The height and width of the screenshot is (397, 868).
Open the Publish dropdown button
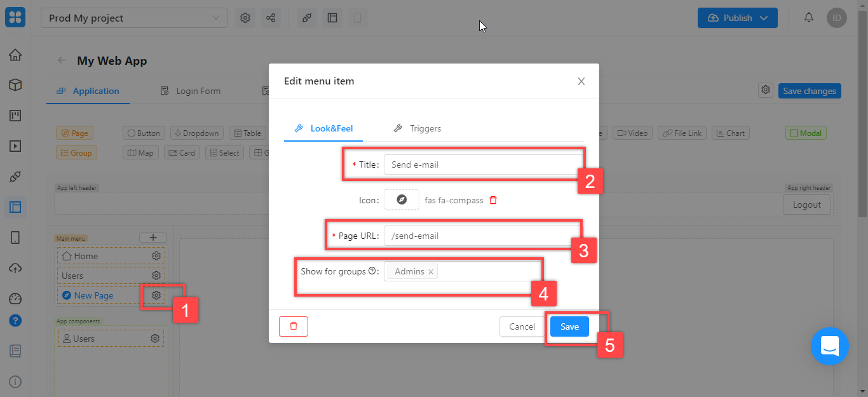coord(737,18)
